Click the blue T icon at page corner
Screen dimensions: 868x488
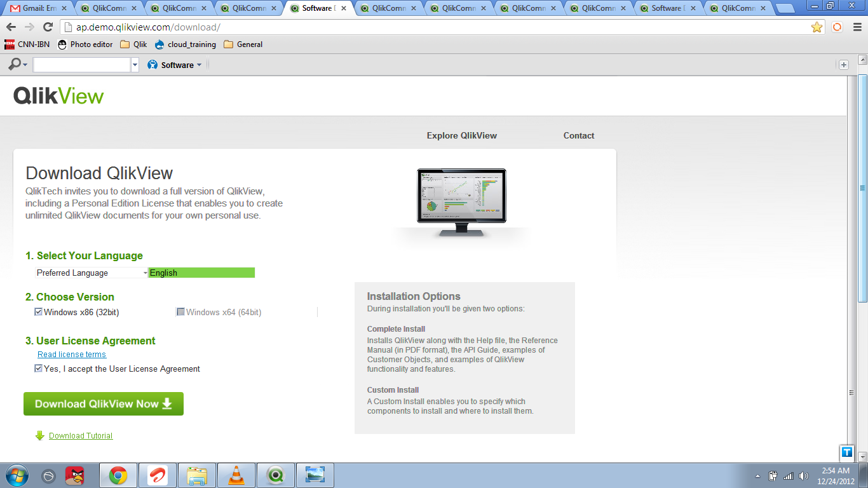pos(846,452)
